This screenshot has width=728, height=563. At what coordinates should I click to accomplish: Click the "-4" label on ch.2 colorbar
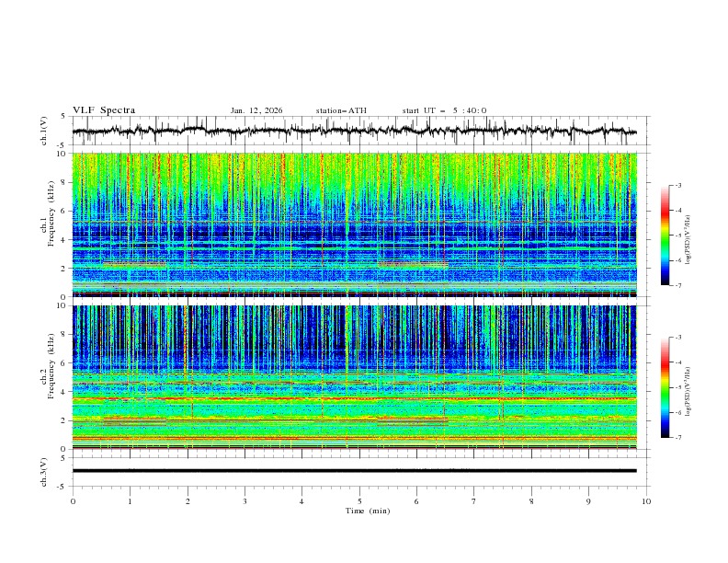pos(677,362)
